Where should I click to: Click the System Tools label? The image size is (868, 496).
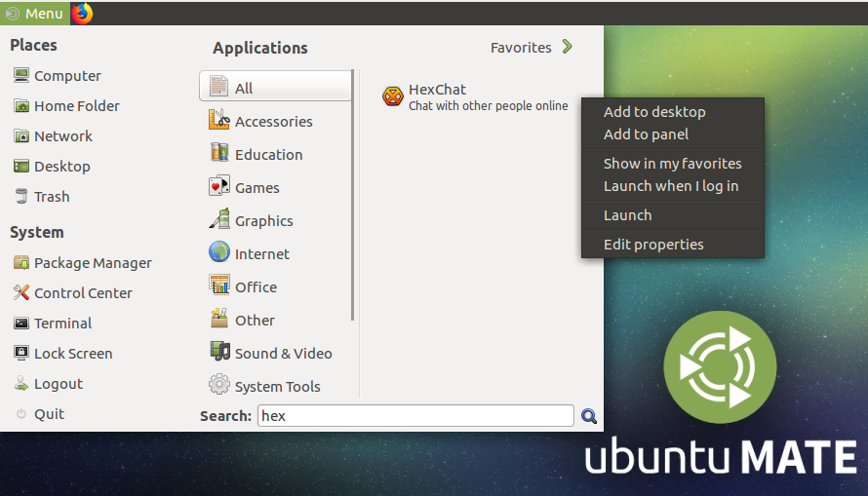coord(277,387)
